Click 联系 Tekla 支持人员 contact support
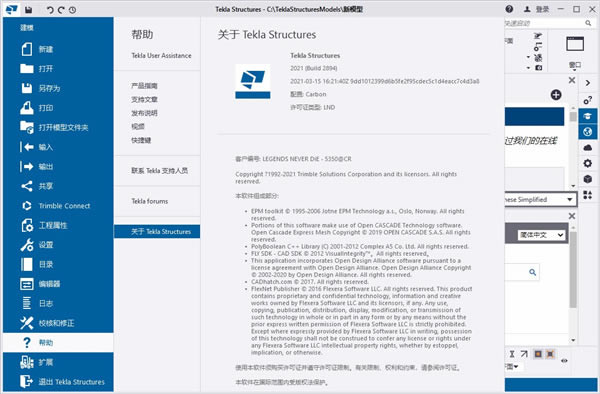Screen dimensions: 600x394 pyautogui.click(x=160, y=171)
